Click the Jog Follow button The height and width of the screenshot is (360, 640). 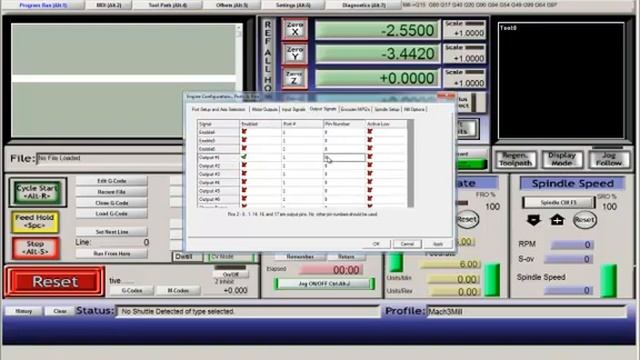(x=609, y=159)
